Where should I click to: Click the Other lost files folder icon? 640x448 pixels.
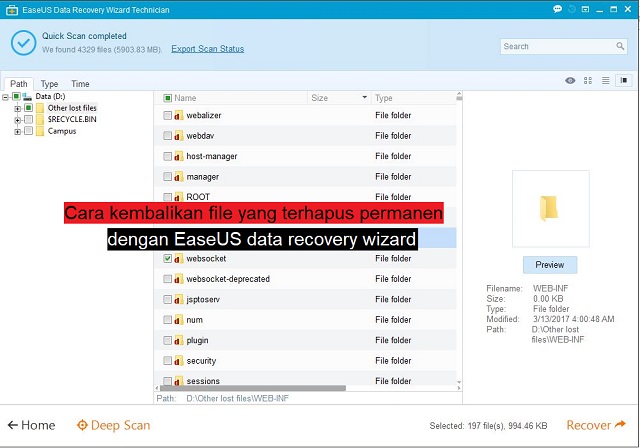point(40,108)
